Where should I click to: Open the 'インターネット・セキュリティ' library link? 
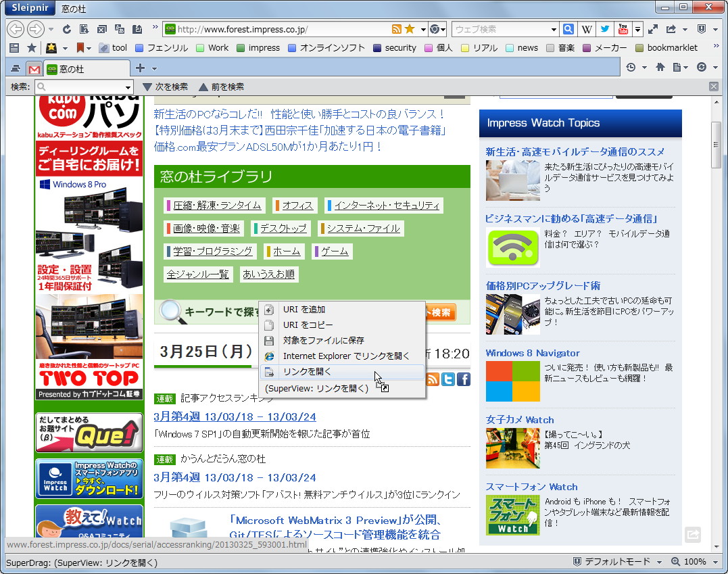pos(387,206)
